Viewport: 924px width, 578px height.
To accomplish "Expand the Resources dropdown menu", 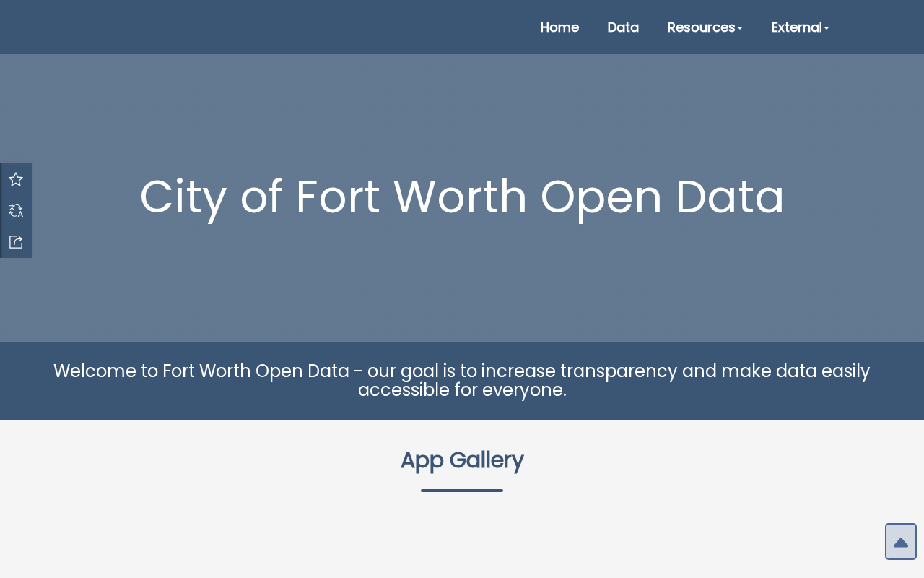I will [705, 27].
